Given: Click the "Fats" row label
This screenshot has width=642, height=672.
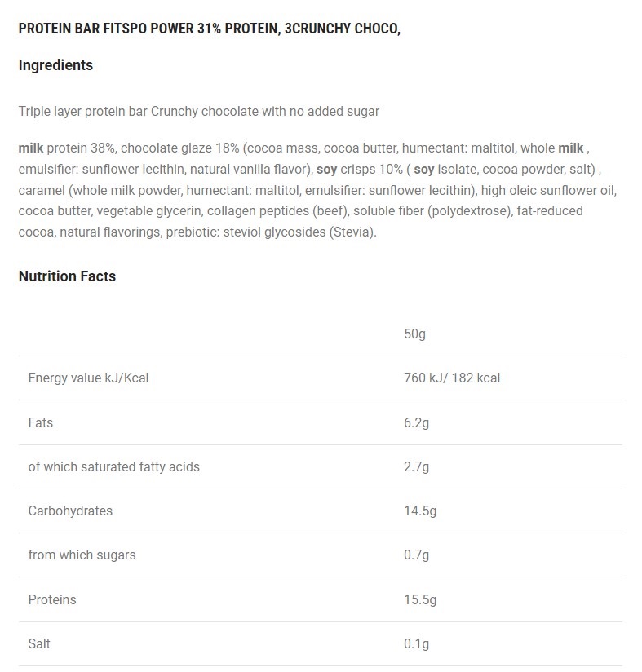Looking at the screenshot, I should (x=41, y=422).
